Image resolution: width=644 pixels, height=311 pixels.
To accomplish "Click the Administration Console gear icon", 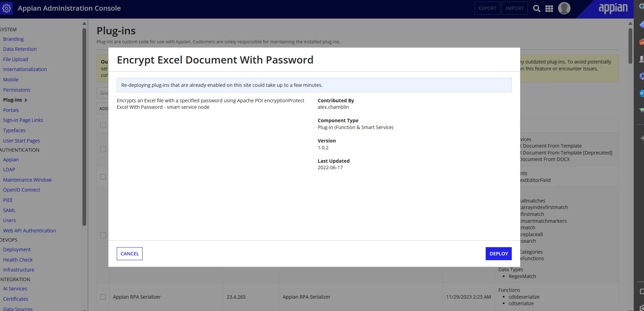I will point(7,8).
